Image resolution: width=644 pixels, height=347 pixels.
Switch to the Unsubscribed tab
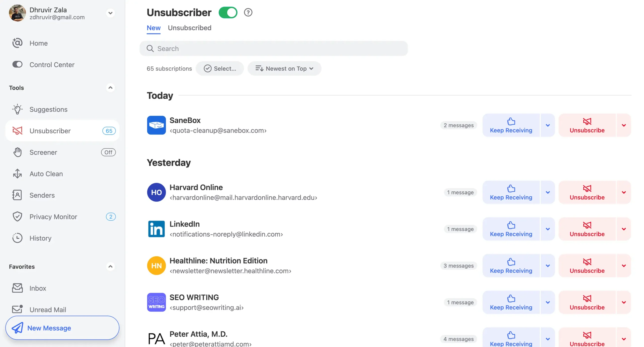[x=189, y=28]
